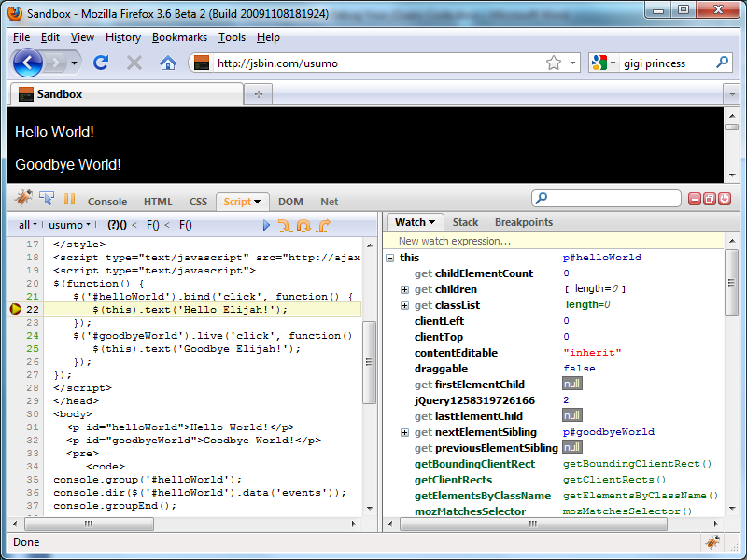747x560 pixels.
Task: Click the 'Goodbye World!' paragraph on the page
Action: click(x=68, y=165)
